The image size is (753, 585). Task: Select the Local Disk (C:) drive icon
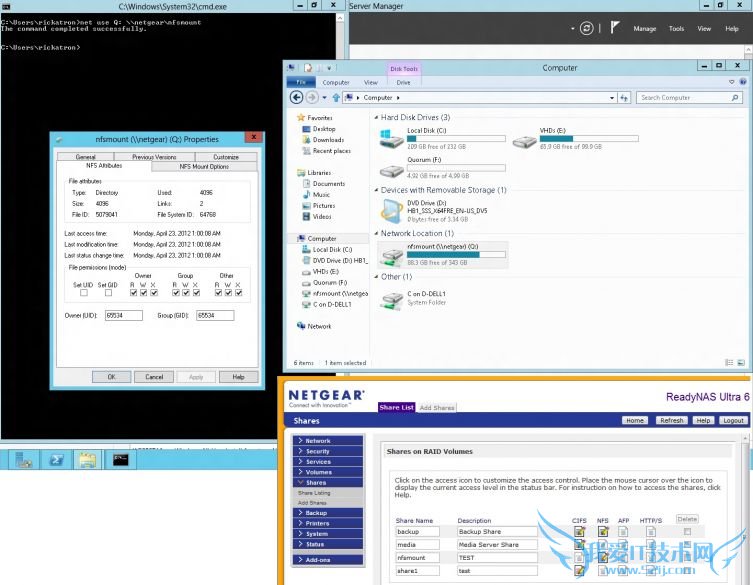tap(391, 139)
